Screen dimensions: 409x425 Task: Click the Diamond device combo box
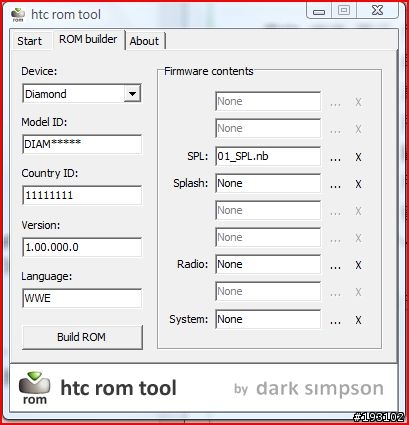click(x=82, y=93)
